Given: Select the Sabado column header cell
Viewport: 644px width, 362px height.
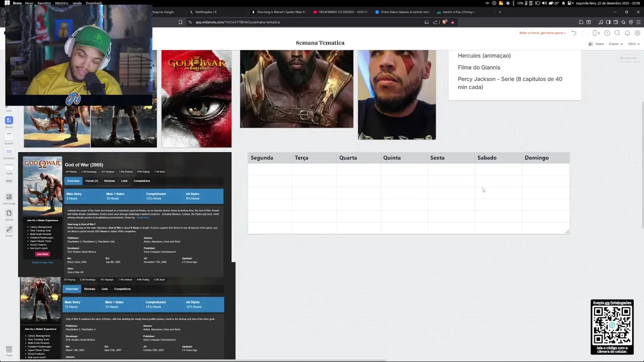Looking at the screenshot, I should [499, 158].
